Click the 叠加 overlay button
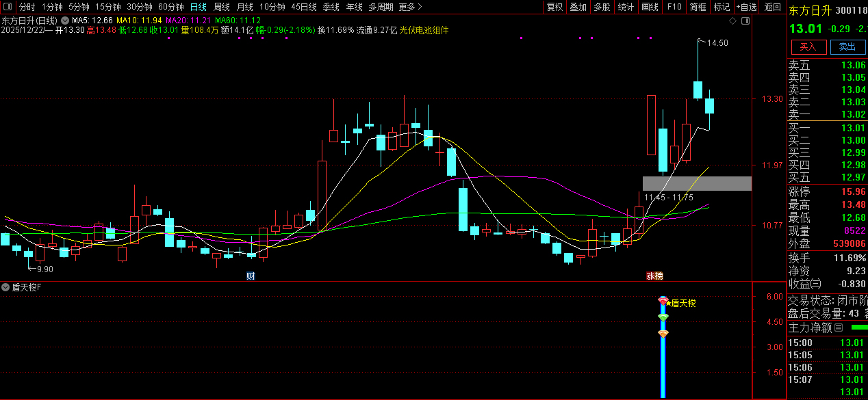 [578, 7]
